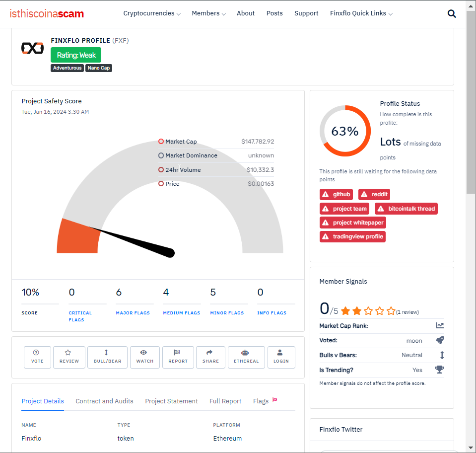Click the Ethereal robot button

[x=246, y=357]
